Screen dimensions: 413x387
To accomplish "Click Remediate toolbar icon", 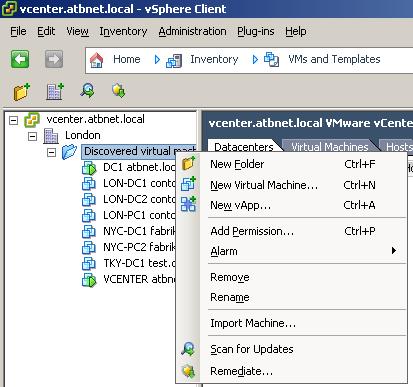I will [119, 90].
